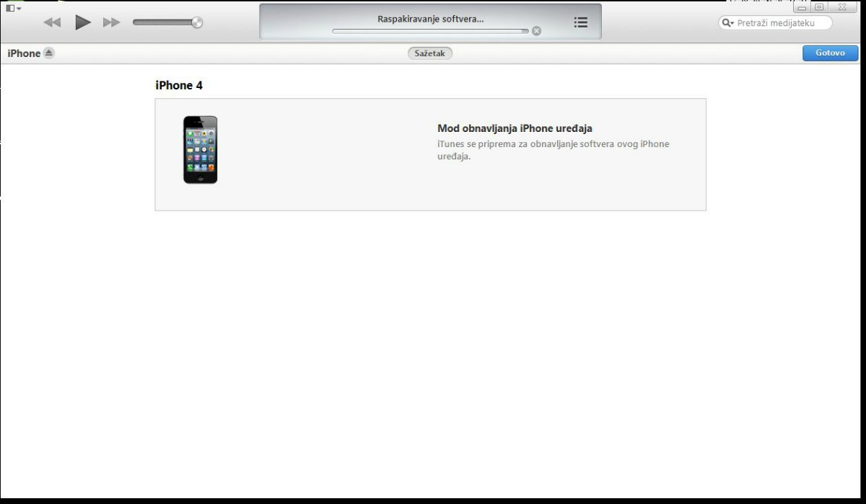Adjust the volume slider knob
Screen dimensions: 866x504
click(197, 22)
